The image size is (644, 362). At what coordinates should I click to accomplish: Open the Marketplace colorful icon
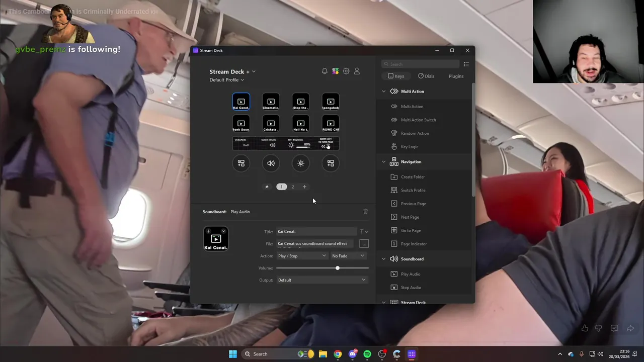tap(335, 71)
